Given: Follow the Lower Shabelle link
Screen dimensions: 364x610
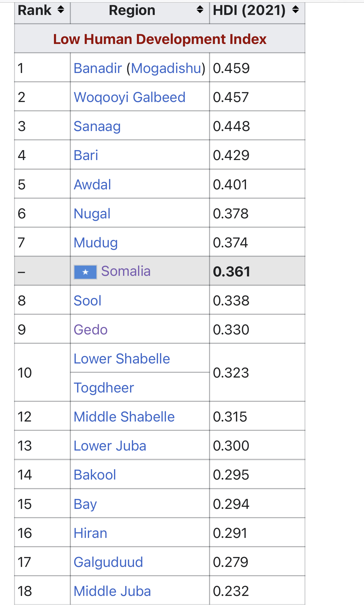Looking at the screenshot, I should [122, 359].
